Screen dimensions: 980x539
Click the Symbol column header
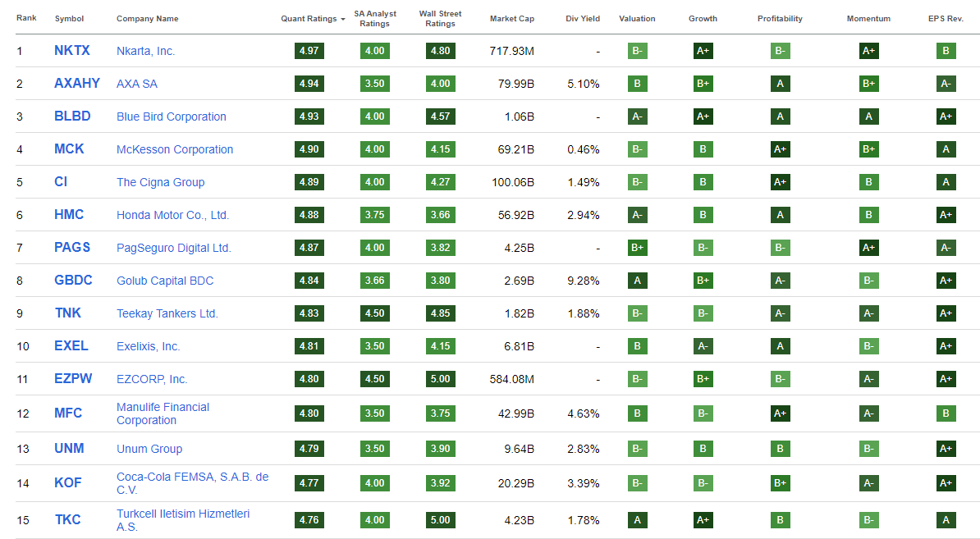point(69,19)
